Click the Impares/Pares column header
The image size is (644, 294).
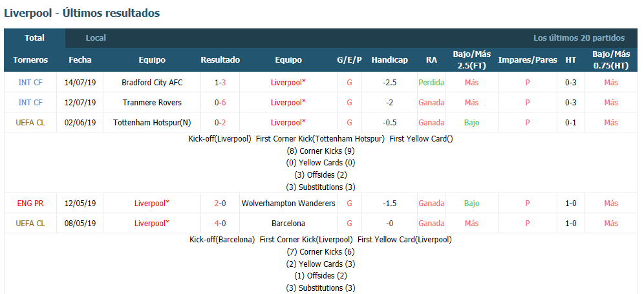pyautogui.click(x=528, y=60)
